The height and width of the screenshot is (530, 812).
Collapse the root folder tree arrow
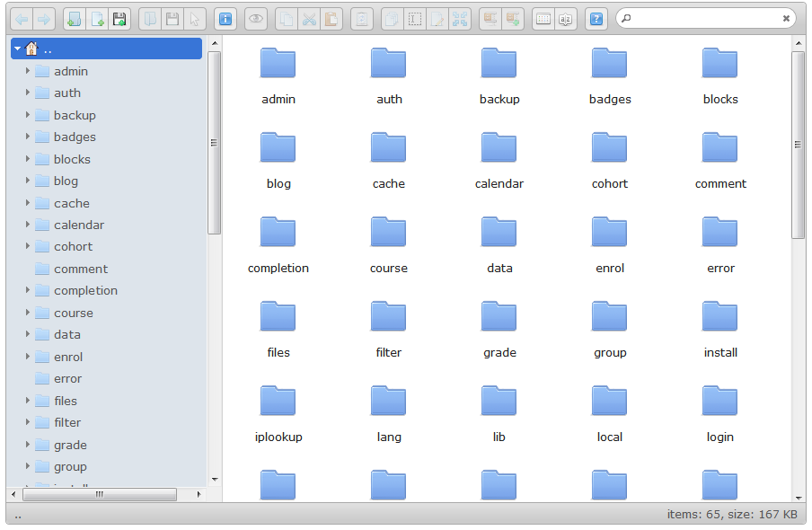click(x=17, y=49)
